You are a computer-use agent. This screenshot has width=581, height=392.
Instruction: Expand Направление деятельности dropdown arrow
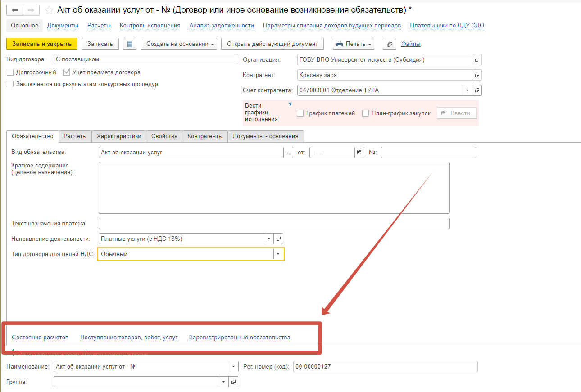[x=269, y=239]
